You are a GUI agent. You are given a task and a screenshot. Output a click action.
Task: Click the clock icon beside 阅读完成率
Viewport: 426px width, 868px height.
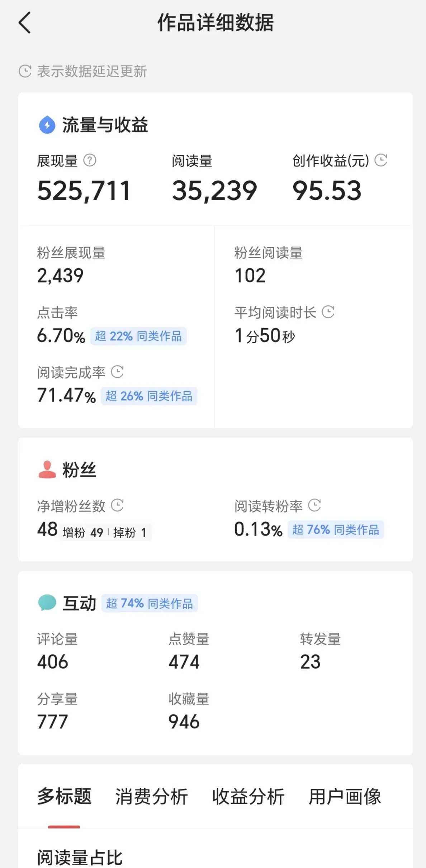pyautogui.click(x=117, y=372)
